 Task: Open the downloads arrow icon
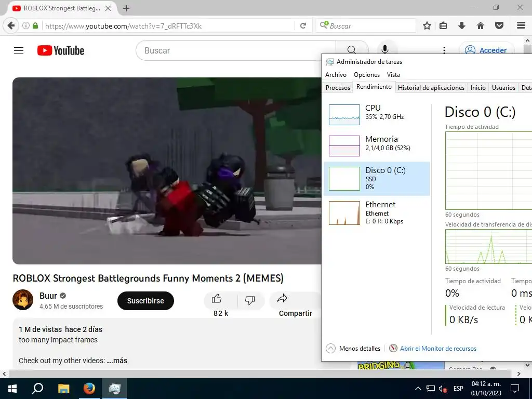click(462, 26)
